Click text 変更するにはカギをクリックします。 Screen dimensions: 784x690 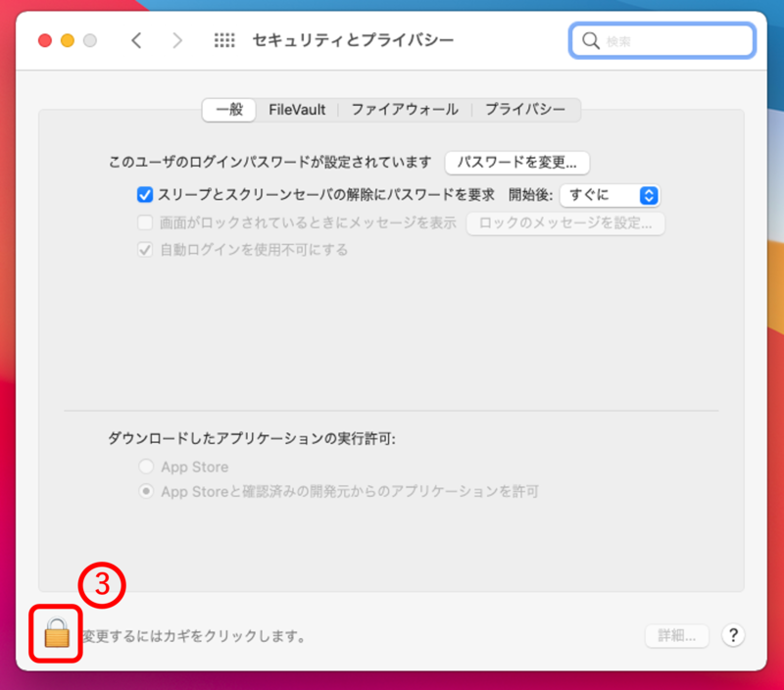[194, 636]
